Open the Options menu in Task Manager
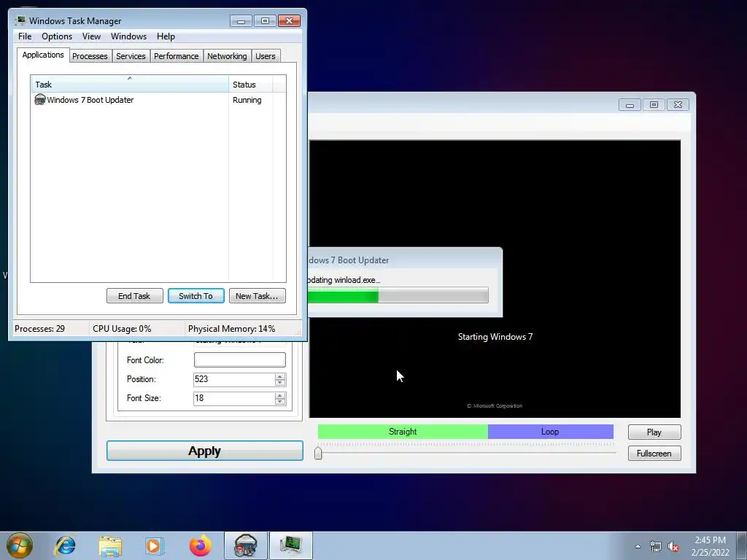The height and width of the screenshot is (560, 747). click(x=57, y=36)
